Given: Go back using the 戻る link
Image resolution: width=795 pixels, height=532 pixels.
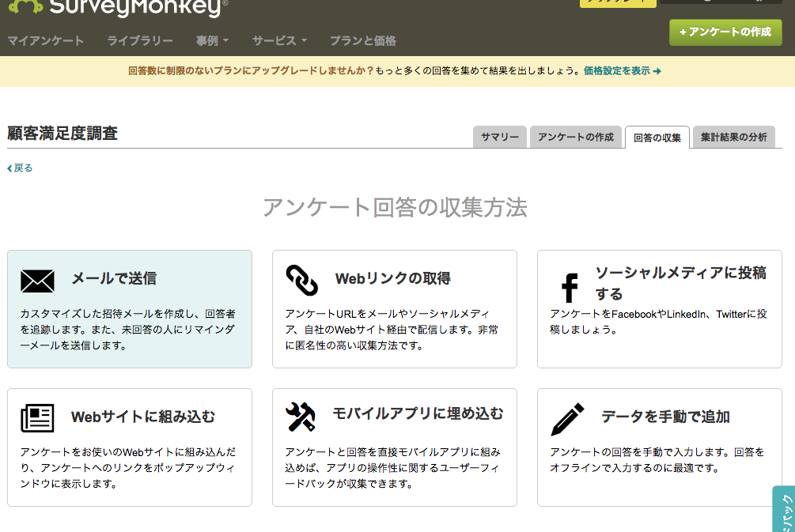Looking at the screenshot, I should (20, 168).
